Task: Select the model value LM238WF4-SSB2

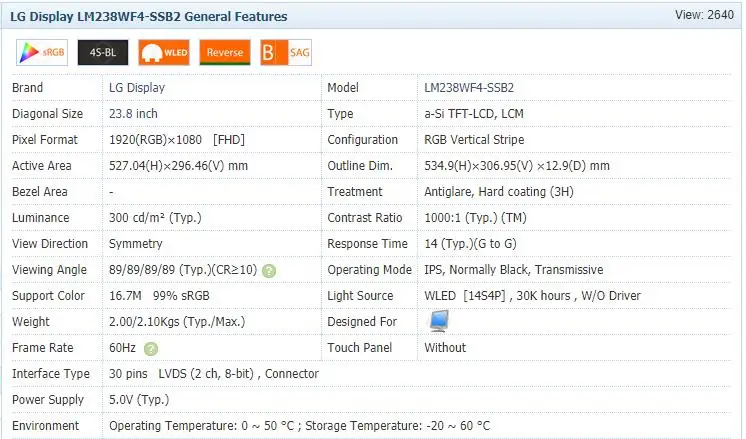Action: 469,88
